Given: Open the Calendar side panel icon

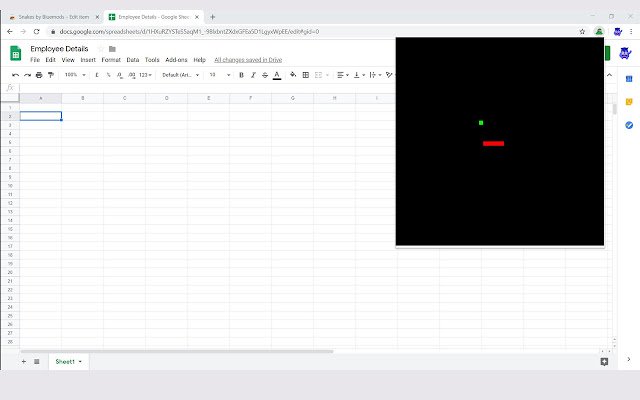Looking at the screenshot, I should [x=629, y=79].
